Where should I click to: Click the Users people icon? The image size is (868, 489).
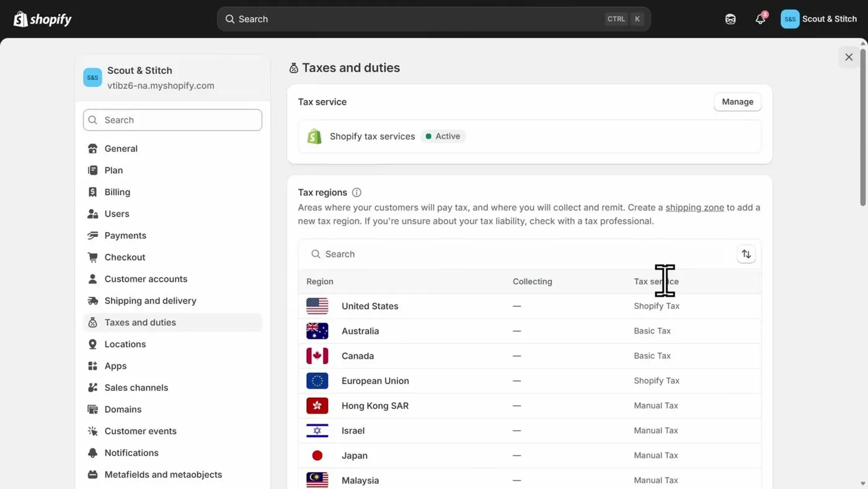click(x=92, y=213)
